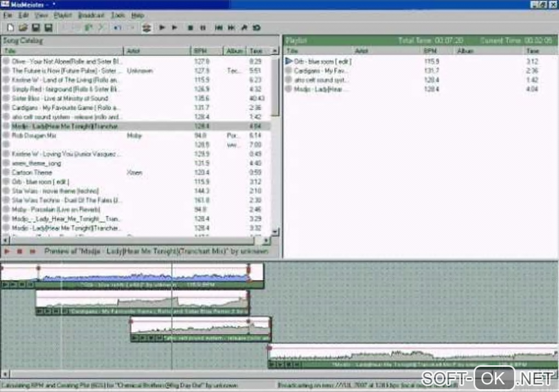This screenshot has height=392, width=559.
Task: Skip to the next track from the toolbar
Action: pyautogui.click(x=231, y=28)
